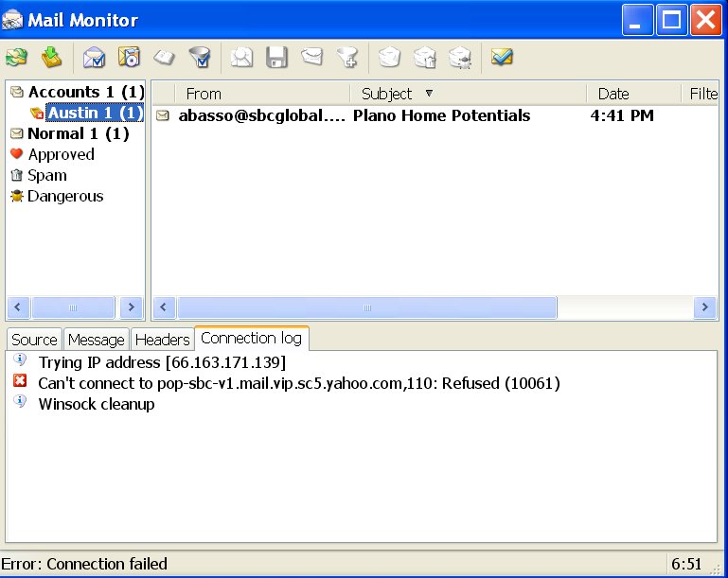Click the folder tree scroll-right arrow
The image size is (728, 578).
tap(131, 307)
